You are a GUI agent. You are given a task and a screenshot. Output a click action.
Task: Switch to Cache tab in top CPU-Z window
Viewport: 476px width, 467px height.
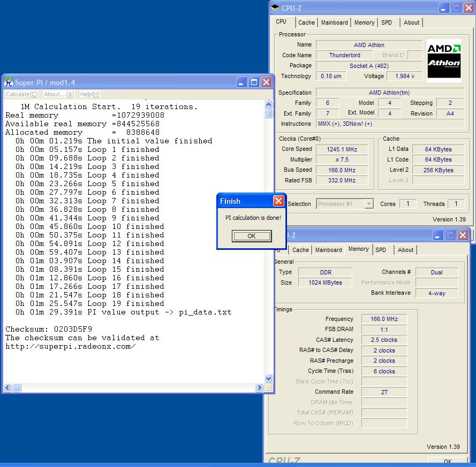(306, 23)
